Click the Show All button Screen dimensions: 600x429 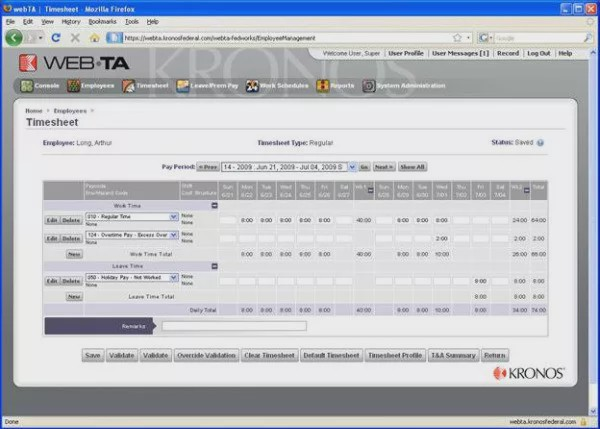pos(412,167)
